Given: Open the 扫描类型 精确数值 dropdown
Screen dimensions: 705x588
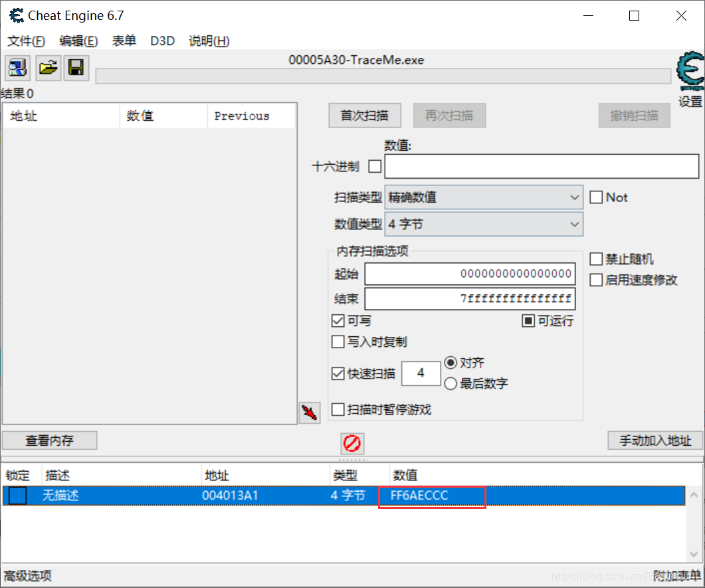Looking at the screenshot, I should [x=484, y=197].
